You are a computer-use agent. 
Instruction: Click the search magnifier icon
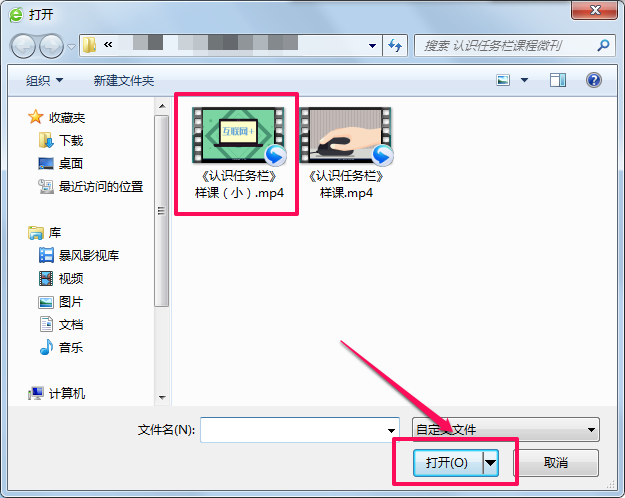coord(603,45)
